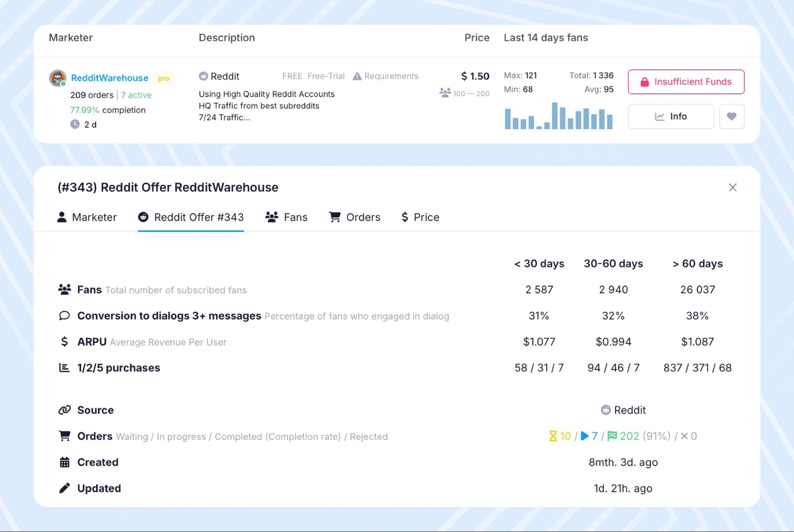The height and width of the screenshot is (532, 794).
Task: Click the RedditWarehouse avatar image
Action: pyautogui.click(x=58, y=78)
